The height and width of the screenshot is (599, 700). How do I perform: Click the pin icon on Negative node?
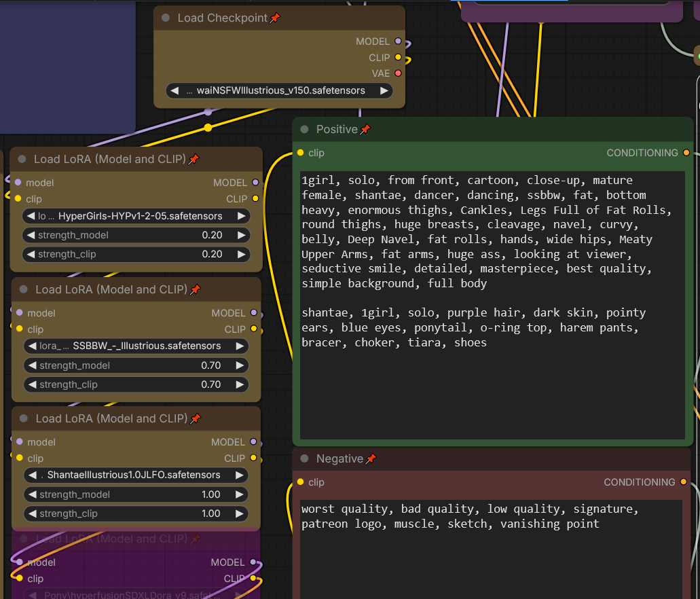tap(371, 459)
